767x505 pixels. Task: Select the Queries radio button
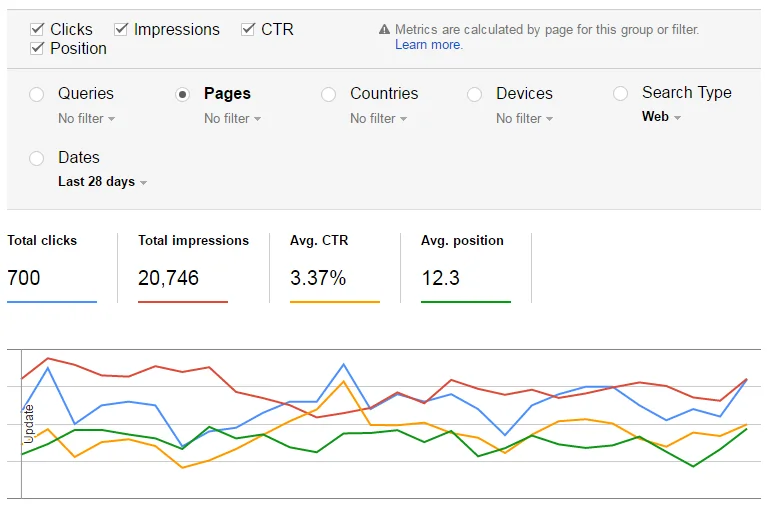37,94
